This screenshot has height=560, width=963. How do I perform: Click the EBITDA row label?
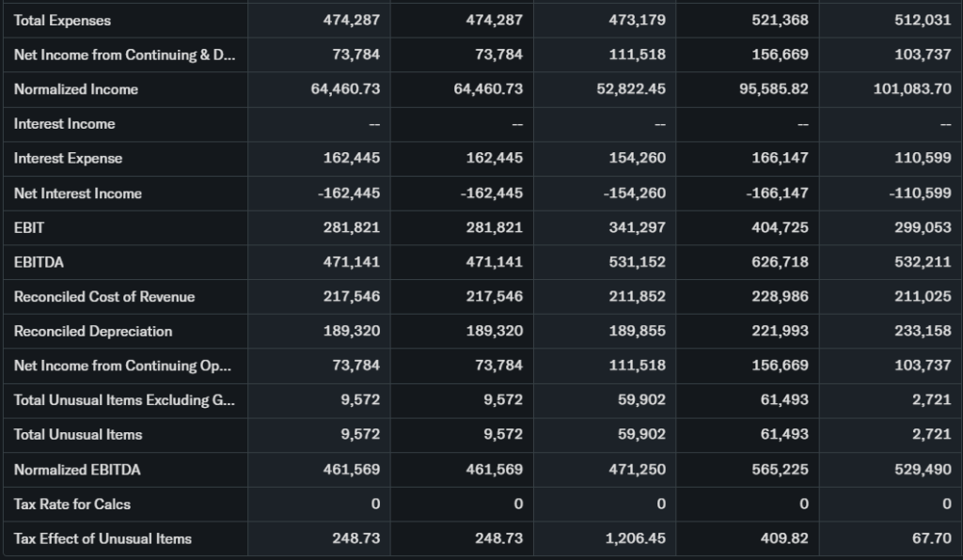click(39, 262)
